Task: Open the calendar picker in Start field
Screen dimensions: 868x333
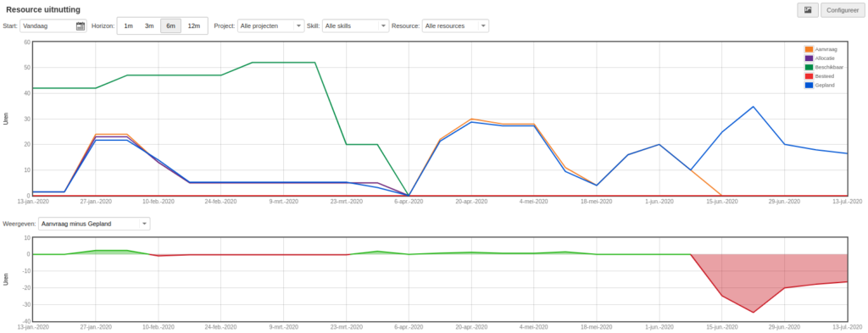Action: click(x=81, y=26)
